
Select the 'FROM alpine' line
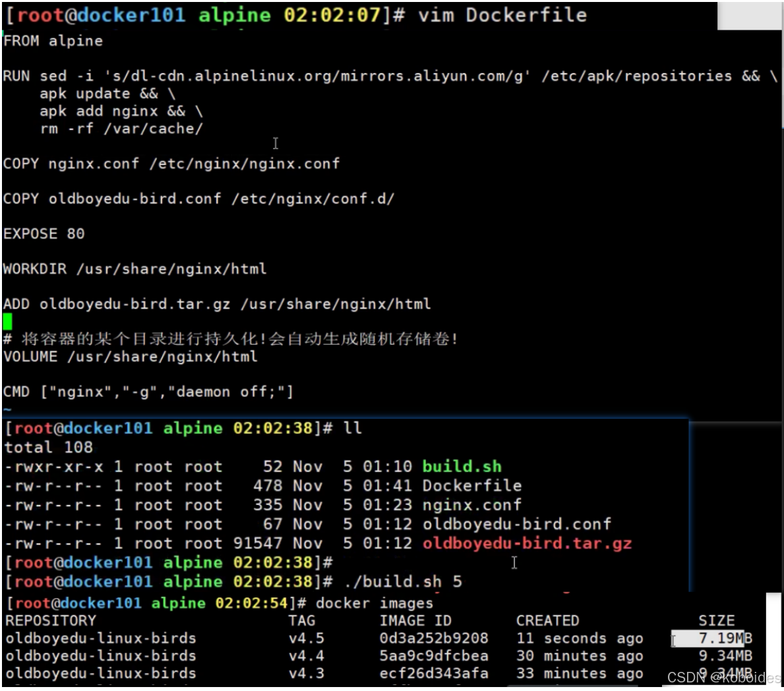53,41
